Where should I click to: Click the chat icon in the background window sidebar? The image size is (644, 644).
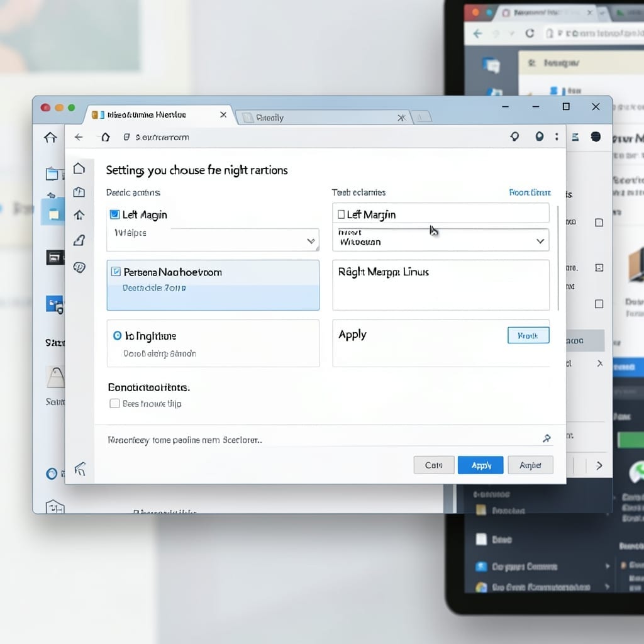pyautogui.click(x=491, y=65)
